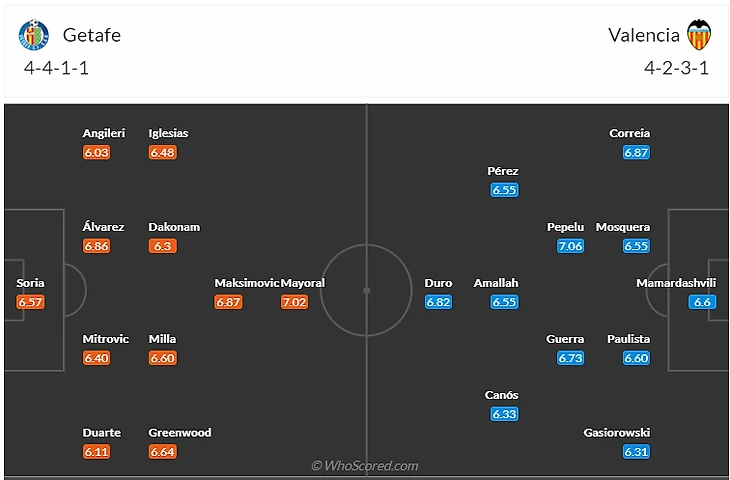Click Angileri's 6.03 rating badge

(x=97, y=152)
